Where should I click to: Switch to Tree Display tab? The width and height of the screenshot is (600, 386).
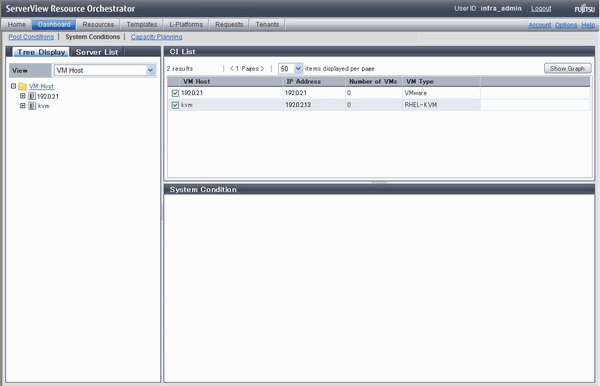[x=41, y=52]
